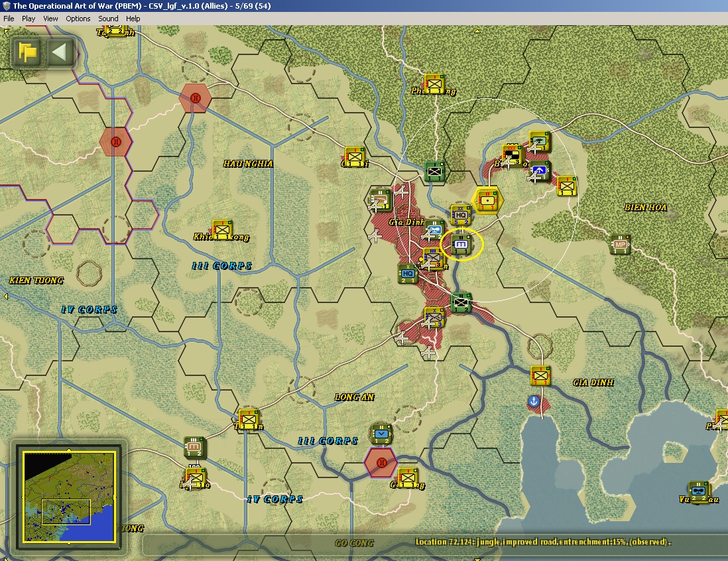Select the Cu Chi infantry counter
Viewport: 728px width, 561px height.
click(x=355, y=156)
